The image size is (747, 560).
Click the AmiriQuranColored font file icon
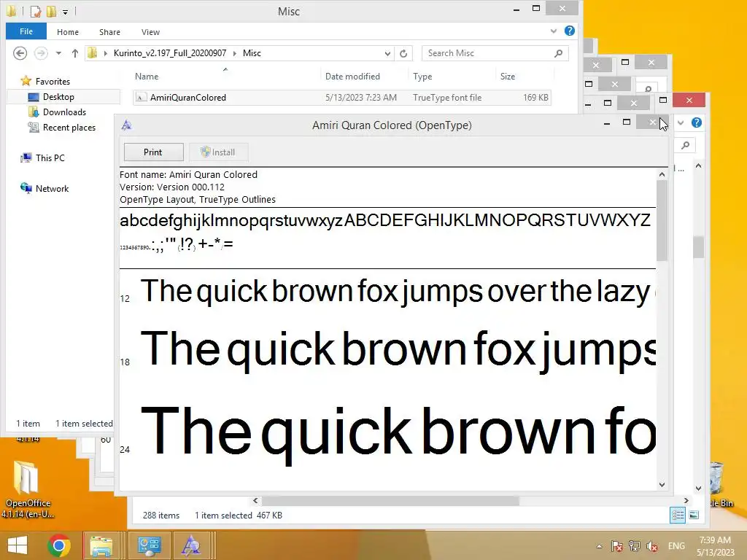(x=141, y=98)
